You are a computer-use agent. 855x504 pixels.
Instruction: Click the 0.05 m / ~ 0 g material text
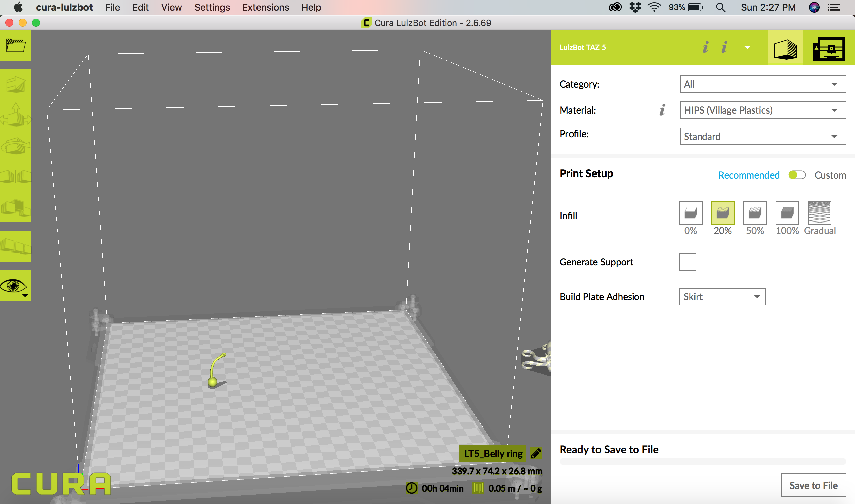pos(515,488)
